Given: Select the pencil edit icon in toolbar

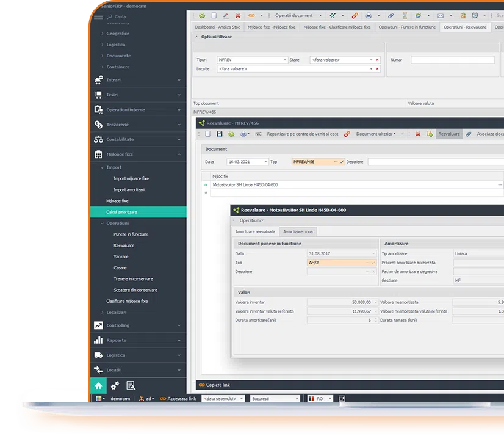Looking at the screenshot, I should pos(226,15).
